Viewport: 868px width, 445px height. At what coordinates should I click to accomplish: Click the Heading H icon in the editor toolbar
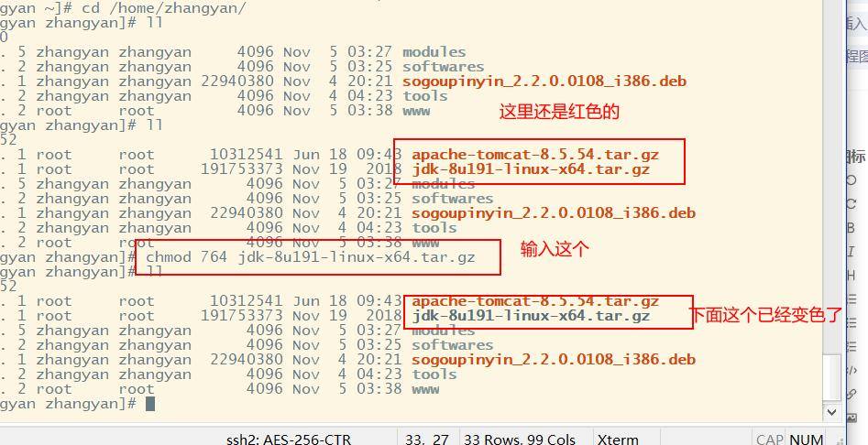coord(852,275)
